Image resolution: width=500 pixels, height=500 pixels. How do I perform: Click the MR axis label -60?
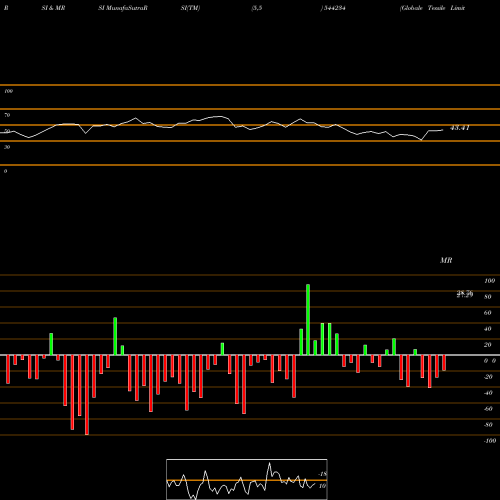coord(488,409)
